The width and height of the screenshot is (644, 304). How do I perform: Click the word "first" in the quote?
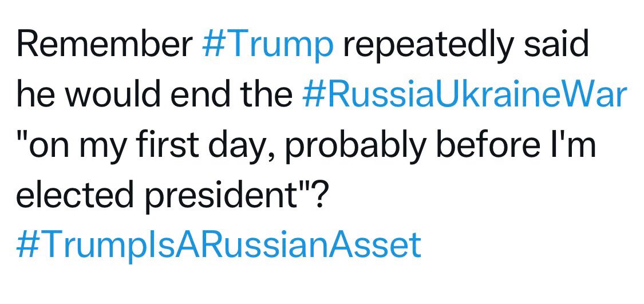click(168, 145)
